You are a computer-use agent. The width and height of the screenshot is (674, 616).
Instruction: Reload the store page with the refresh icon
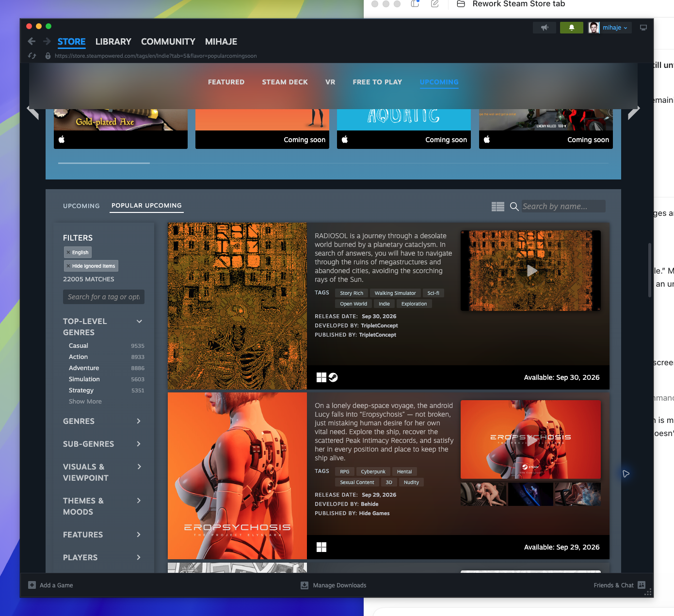(32, 56)
